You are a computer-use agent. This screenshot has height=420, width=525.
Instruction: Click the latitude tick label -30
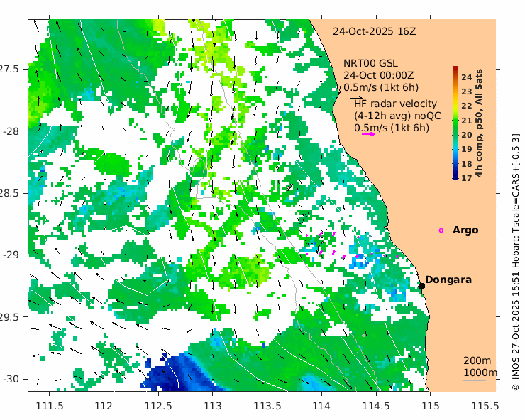(x=11, y=379)
